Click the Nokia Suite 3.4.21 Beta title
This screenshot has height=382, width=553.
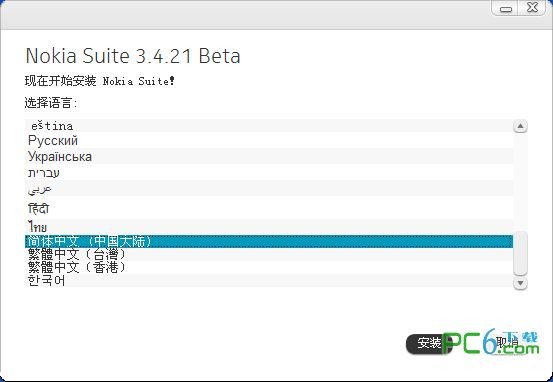click(133, 56)
